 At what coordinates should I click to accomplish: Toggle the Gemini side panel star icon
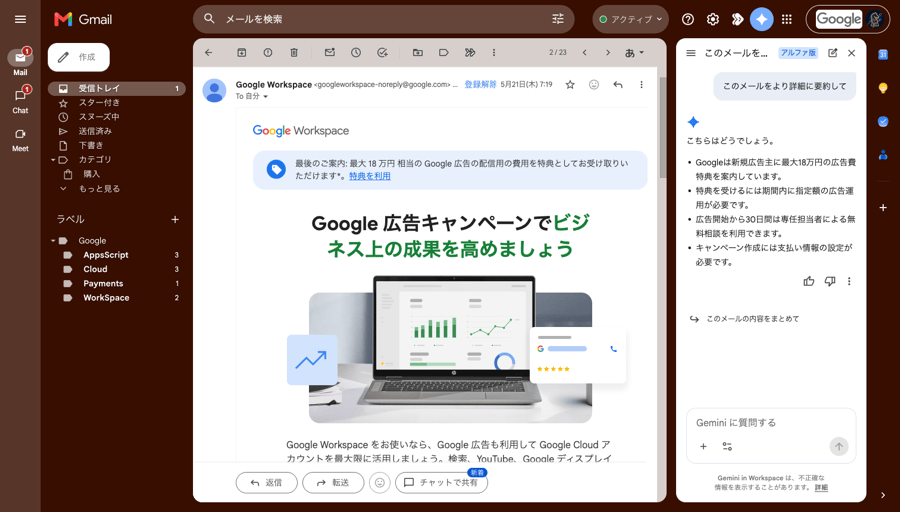coord(762,20)
